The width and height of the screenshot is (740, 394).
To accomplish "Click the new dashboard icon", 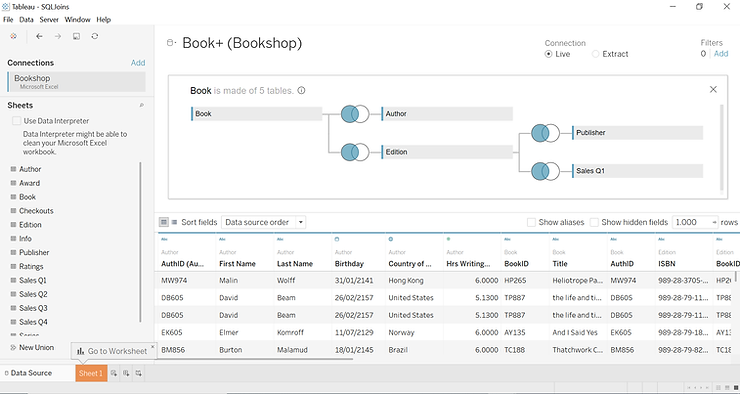I will pyautogui.click(x=126, y=373).
